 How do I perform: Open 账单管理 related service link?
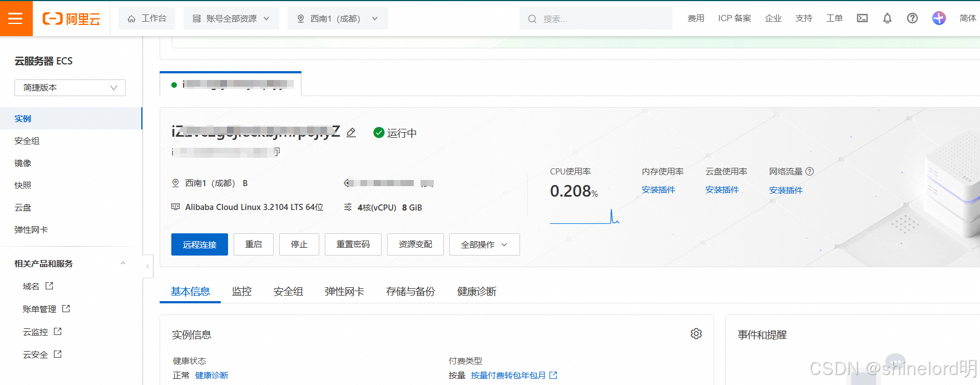tap(39, 309)
